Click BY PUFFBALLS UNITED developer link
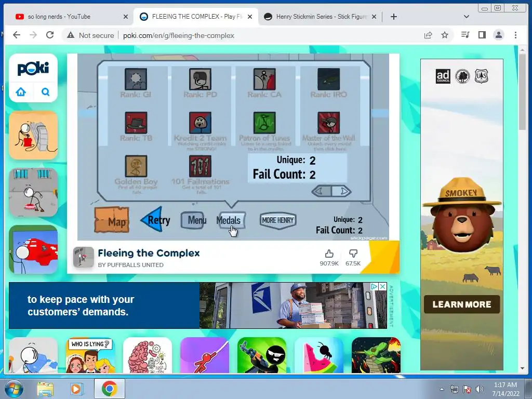This screenshot has height=399, width=532. (x=130, y=265)
